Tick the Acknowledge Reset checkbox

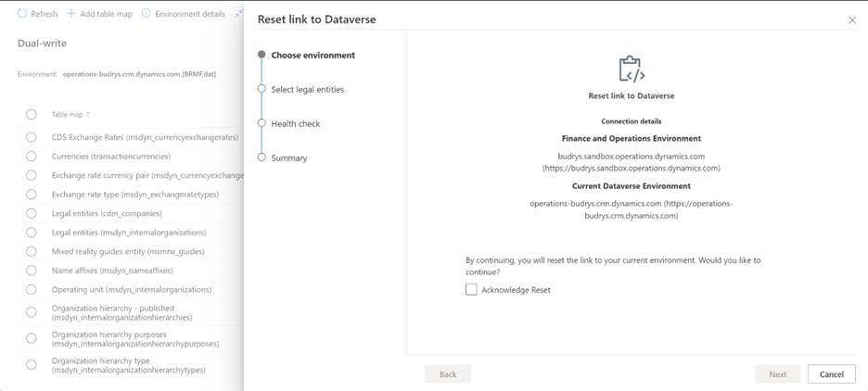(471, 289)
